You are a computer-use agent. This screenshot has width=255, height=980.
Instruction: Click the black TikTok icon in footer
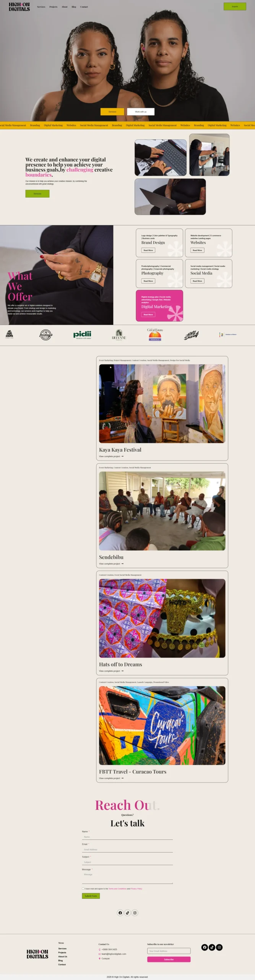click(x=212, y=947)
